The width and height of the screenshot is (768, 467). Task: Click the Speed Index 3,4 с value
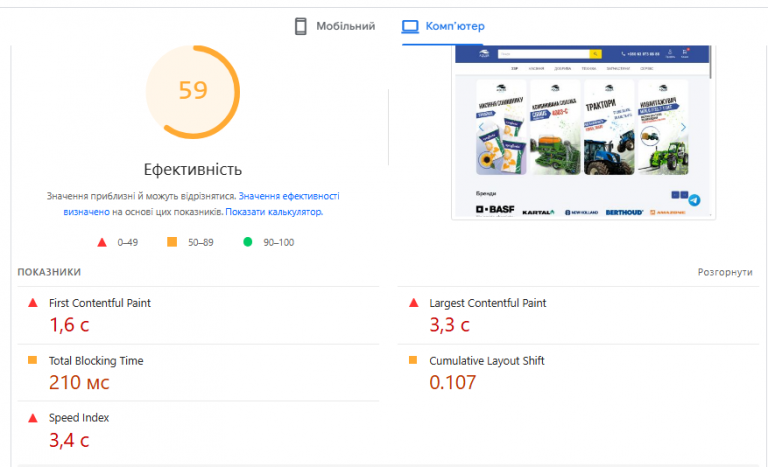click(70, 439)
